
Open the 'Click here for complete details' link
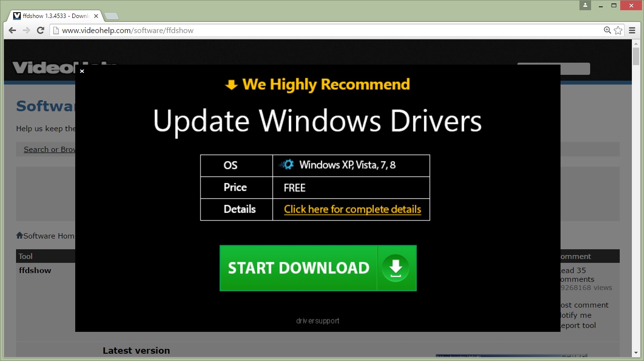[352, 209]
